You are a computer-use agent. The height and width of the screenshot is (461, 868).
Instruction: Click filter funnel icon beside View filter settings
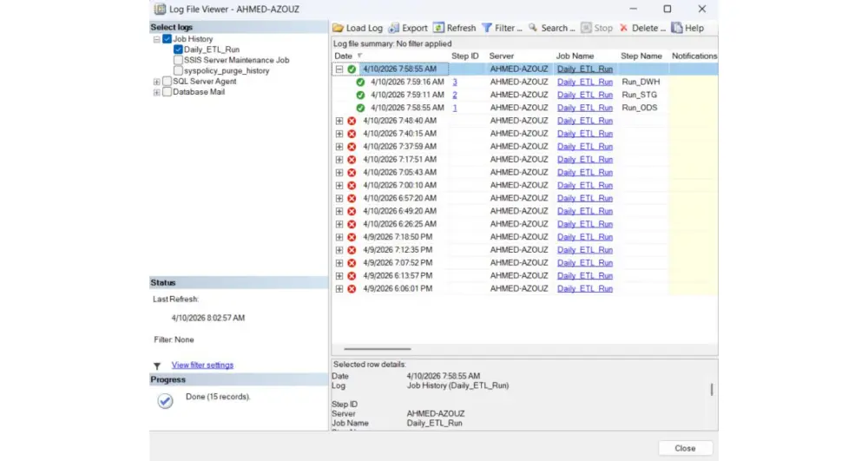pos(157,366)
